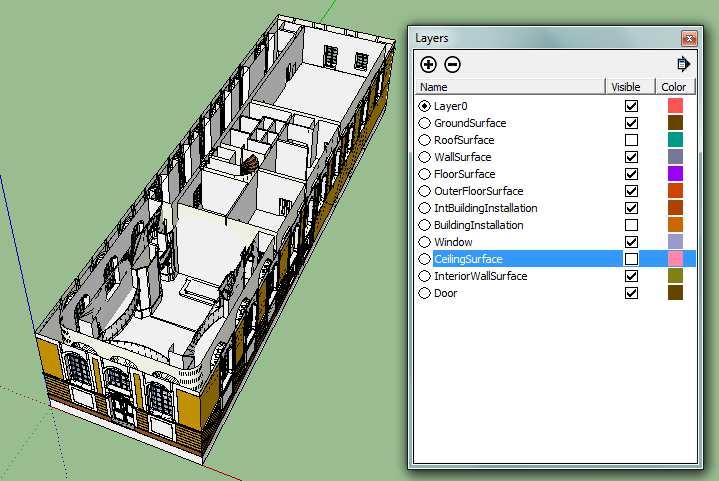
Task: Select the InteriorWallSurface layer name
Action: click(x=481, y=276)
